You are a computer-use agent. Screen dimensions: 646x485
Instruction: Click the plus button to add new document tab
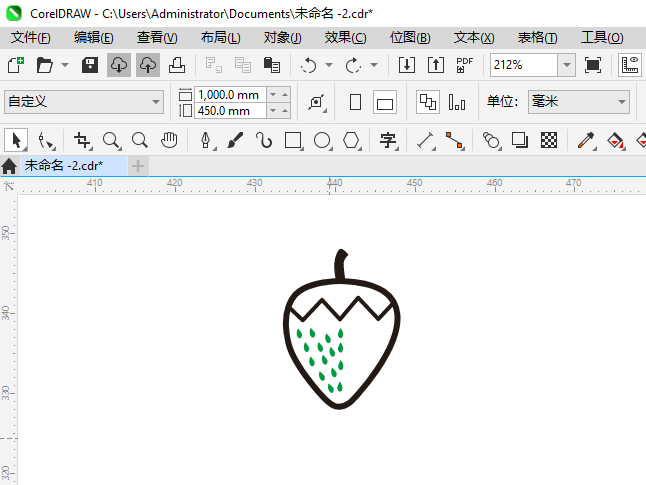(138, 166)
